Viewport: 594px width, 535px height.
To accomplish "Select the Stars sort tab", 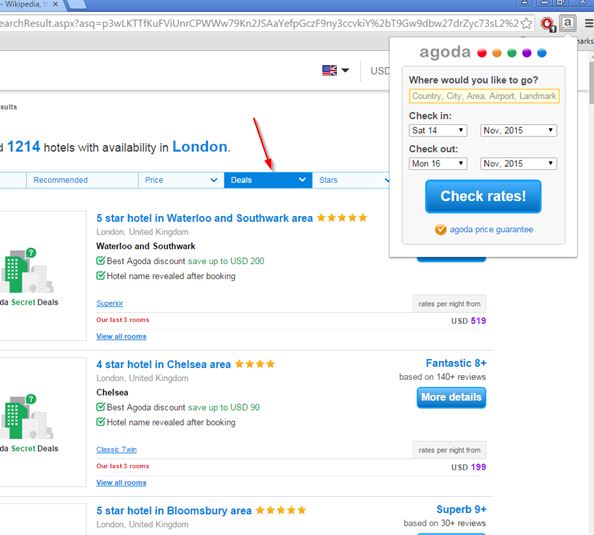I will (350, 180).
